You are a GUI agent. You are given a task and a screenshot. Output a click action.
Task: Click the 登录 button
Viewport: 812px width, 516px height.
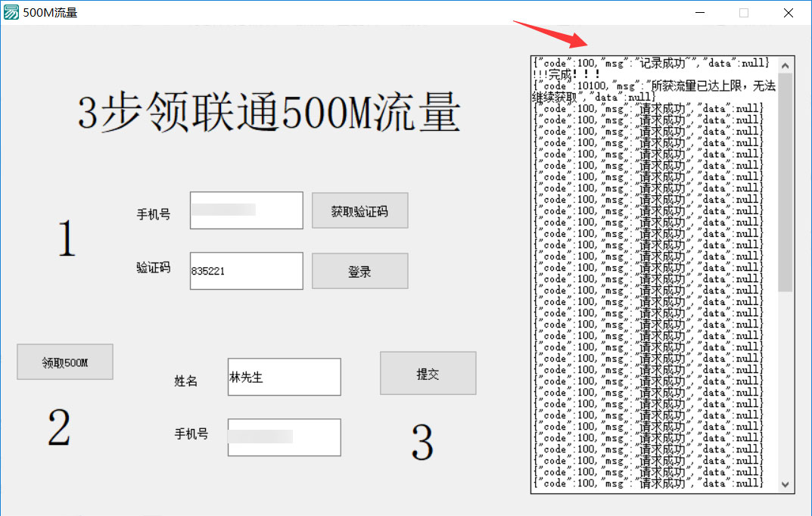pos(360,271)
